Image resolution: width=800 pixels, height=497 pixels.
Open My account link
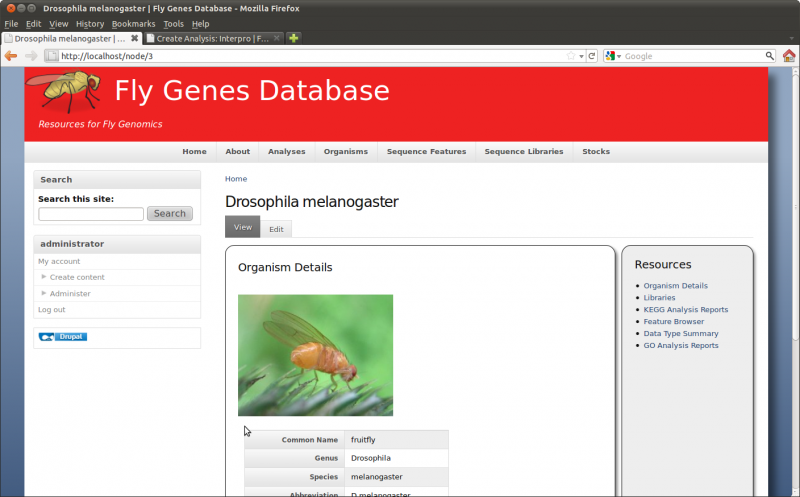click(59, 261)
